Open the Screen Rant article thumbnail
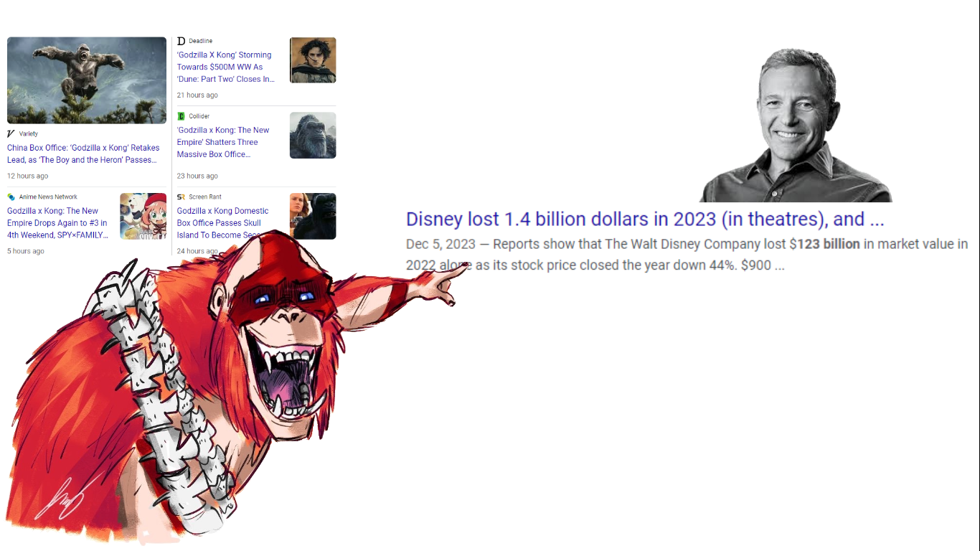The height and width of the screenshot is (551, 980). pyautogui.click(x=313, y=216)
